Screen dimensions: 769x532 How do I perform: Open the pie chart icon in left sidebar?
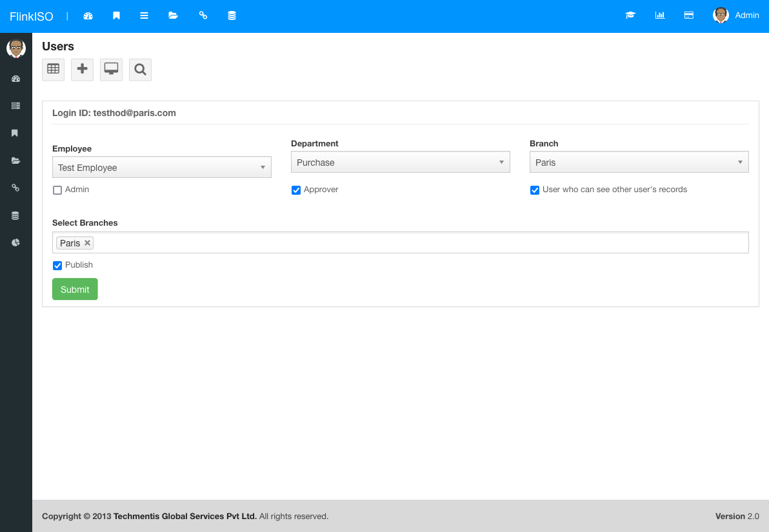(15, 242)
